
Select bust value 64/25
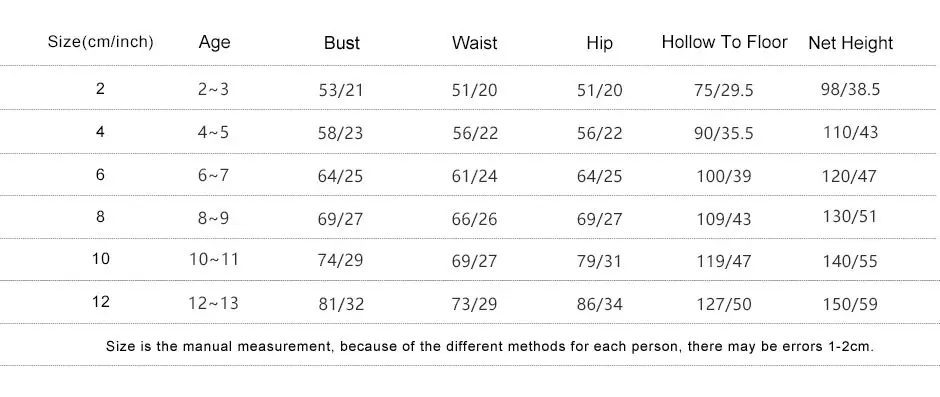click(x=341, y=176)
